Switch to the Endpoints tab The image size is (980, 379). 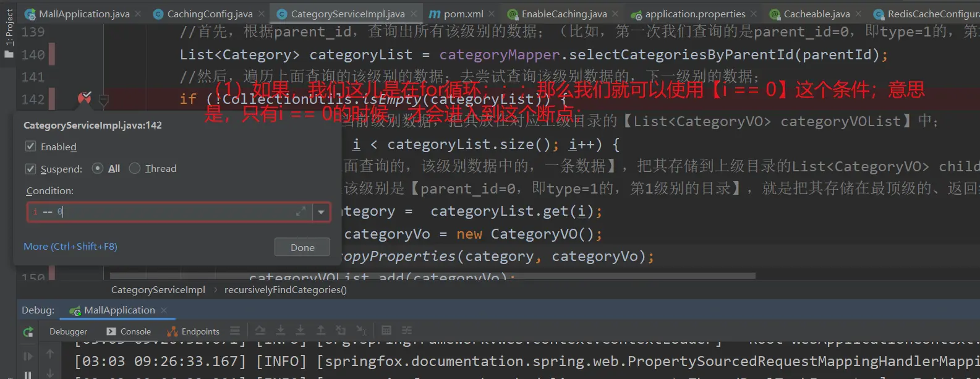click(x=194, y=331)
